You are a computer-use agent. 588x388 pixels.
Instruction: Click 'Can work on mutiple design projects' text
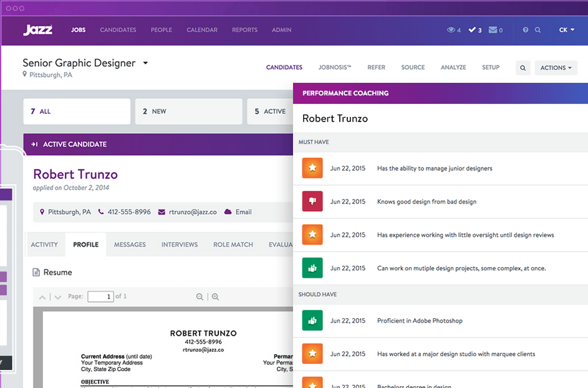tap(461, 268)
